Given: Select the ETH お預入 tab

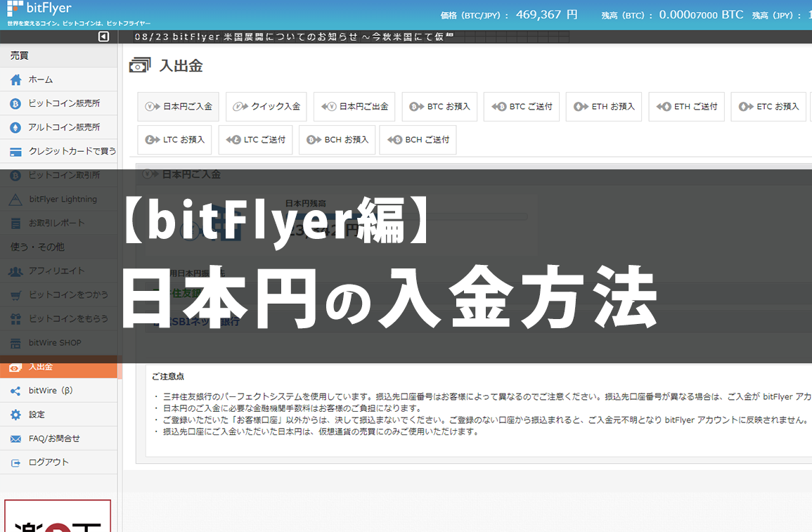Looking at the screenshot, I should [604, 107].
